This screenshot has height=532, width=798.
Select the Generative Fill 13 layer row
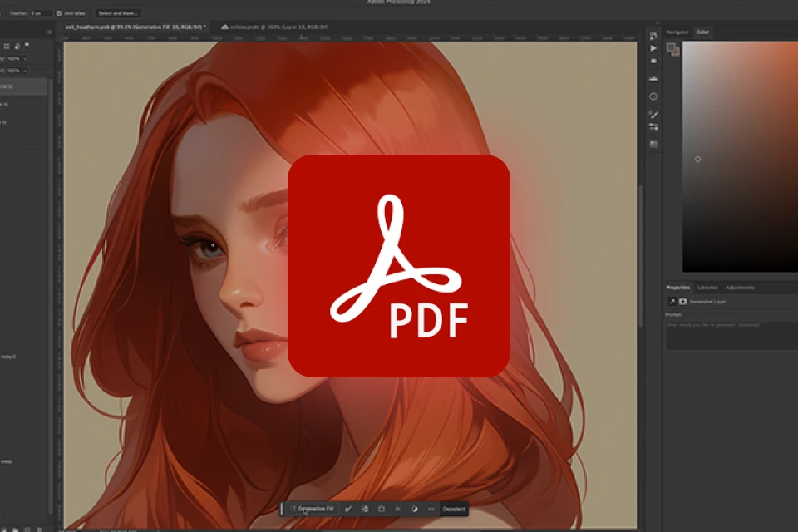tap(24, 86)
